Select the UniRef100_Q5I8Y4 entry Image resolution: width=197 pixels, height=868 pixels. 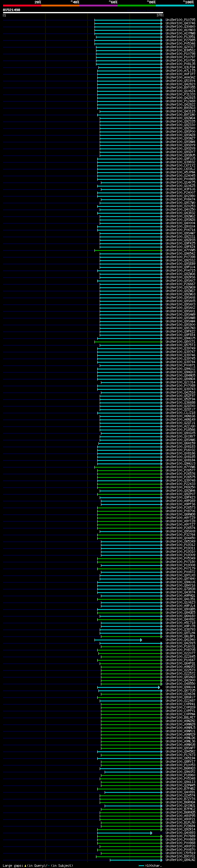click(x=180, y=81)
